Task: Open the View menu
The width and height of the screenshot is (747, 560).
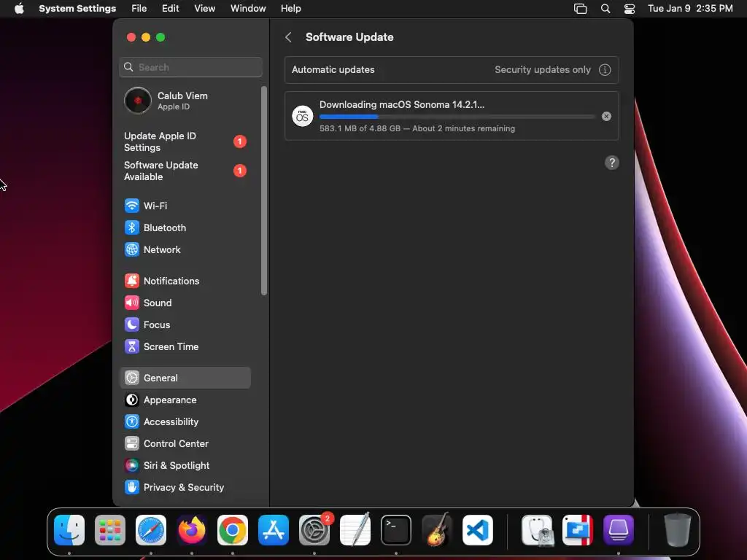Action: tap(204, 9)
